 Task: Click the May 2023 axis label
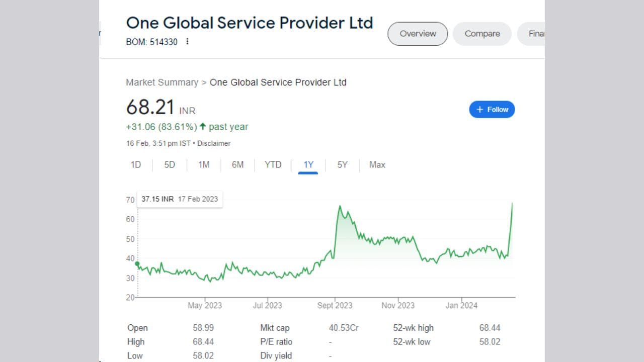tap(205, 305)
